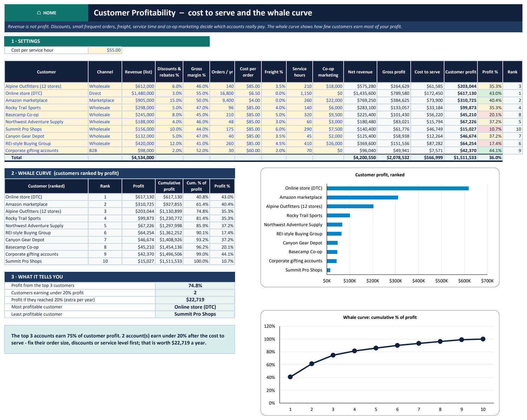Screen dimensions: 527x420
Task: Select the Amazon marketplace bar in chart
Action: pyautogui.click(x=363, y=197)
